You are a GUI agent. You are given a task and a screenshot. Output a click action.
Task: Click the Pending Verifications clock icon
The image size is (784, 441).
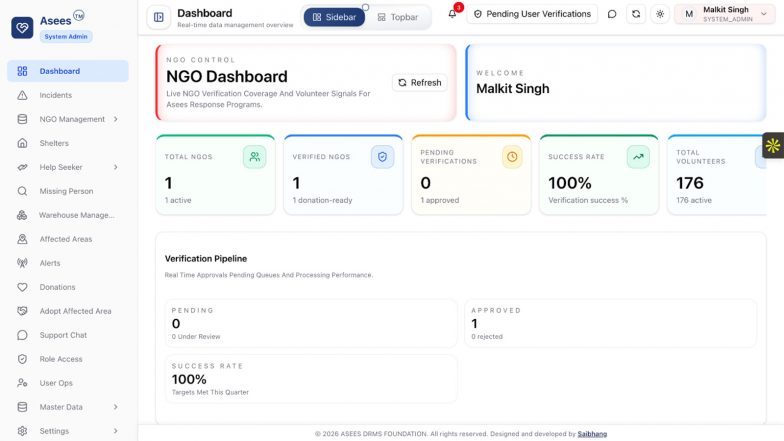coord(512,156)
